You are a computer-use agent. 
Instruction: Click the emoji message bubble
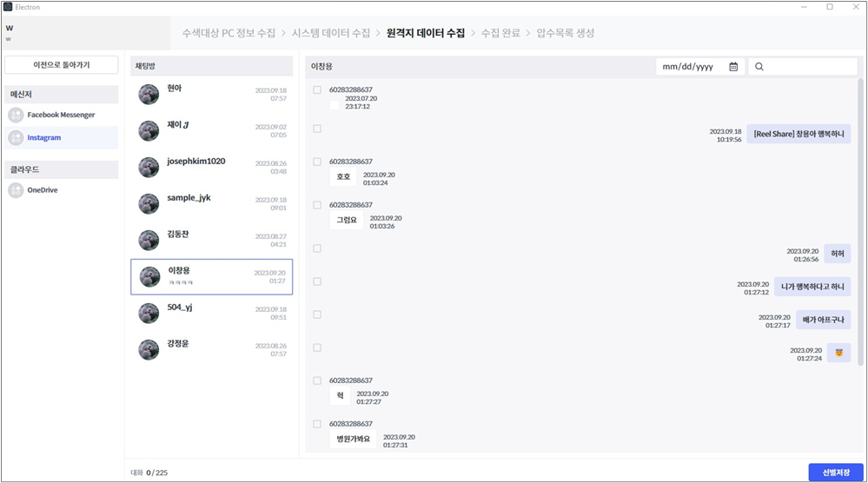838,352
